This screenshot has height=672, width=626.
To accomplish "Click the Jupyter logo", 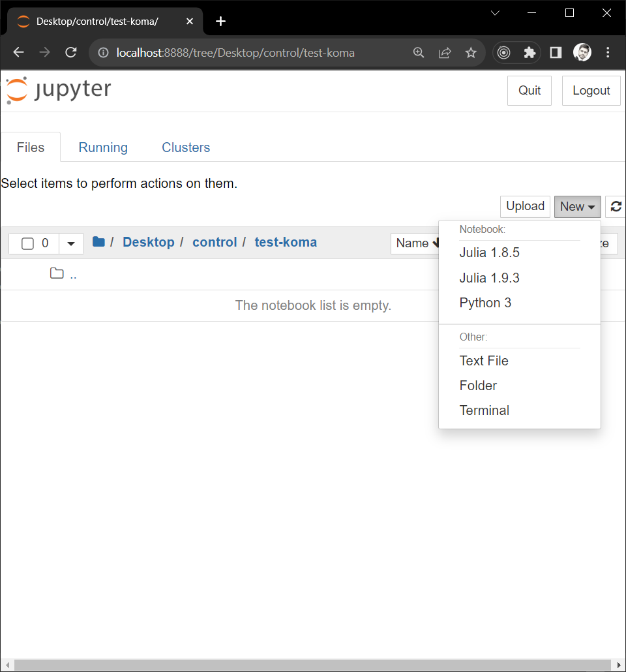I will pos(59,90).
